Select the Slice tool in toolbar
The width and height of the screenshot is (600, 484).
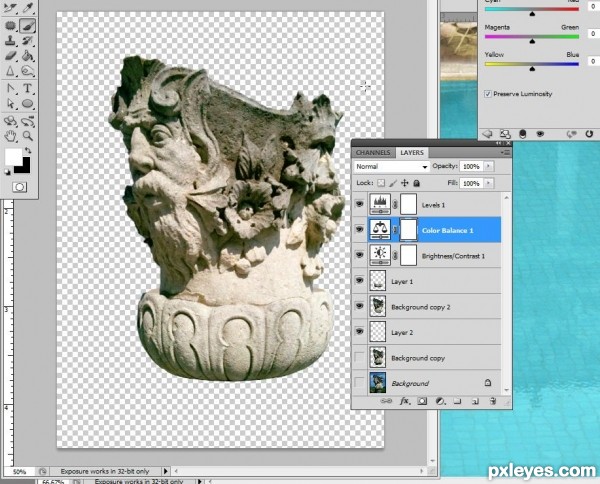click(10, 7)
